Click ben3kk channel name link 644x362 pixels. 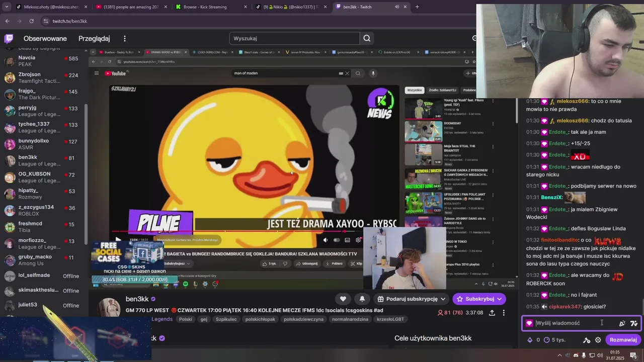[x=137, y=299]
